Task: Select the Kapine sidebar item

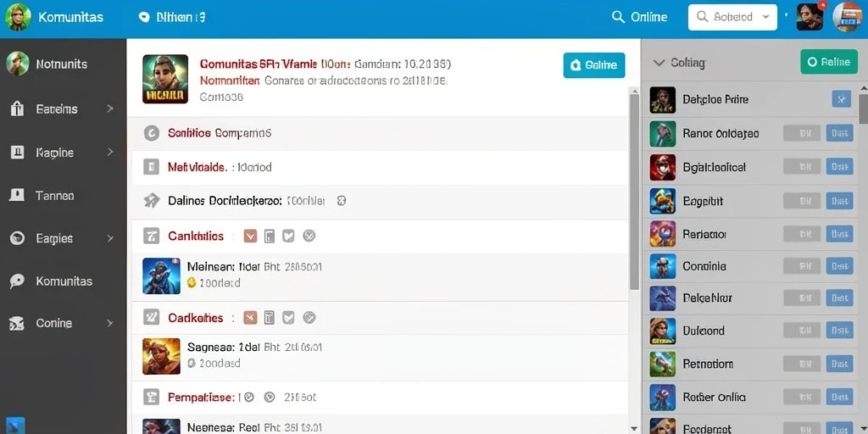Action: (x=54, y=153)
